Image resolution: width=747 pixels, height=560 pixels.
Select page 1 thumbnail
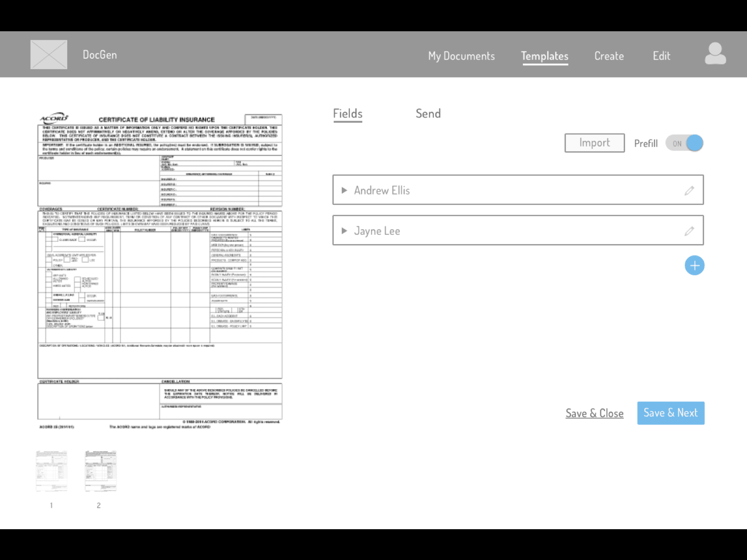tap(51, 471)
